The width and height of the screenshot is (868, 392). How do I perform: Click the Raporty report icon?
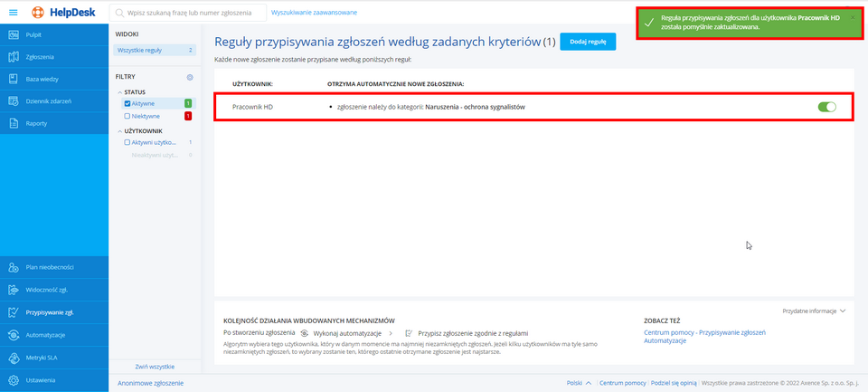(x=14, y=123)
